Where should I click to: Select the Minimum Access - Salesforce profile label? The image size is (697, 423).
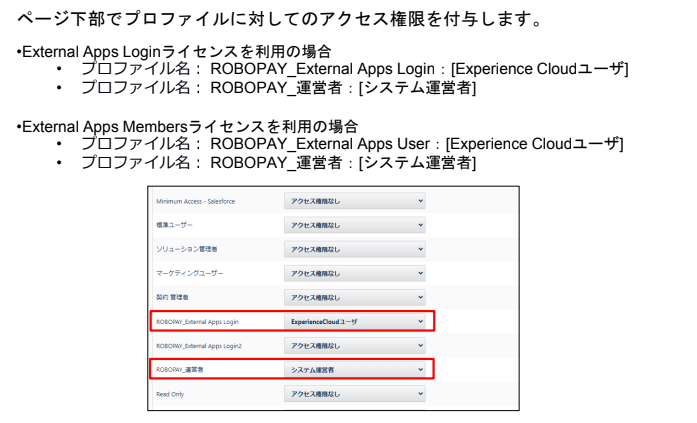(196, 201)
